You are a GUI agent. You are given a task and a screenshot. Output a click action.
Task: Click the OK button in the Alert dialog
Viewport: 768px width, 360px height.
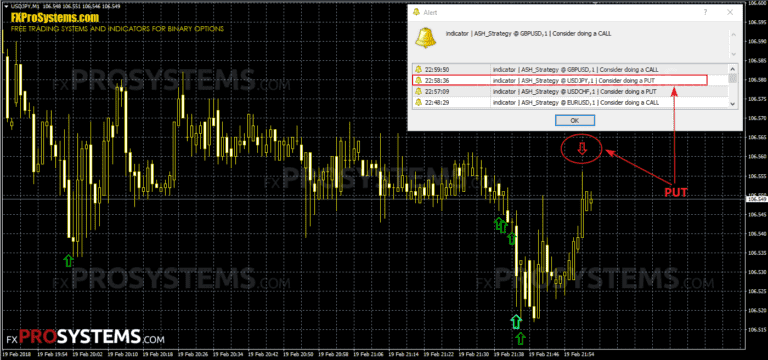tap(575, 120)
